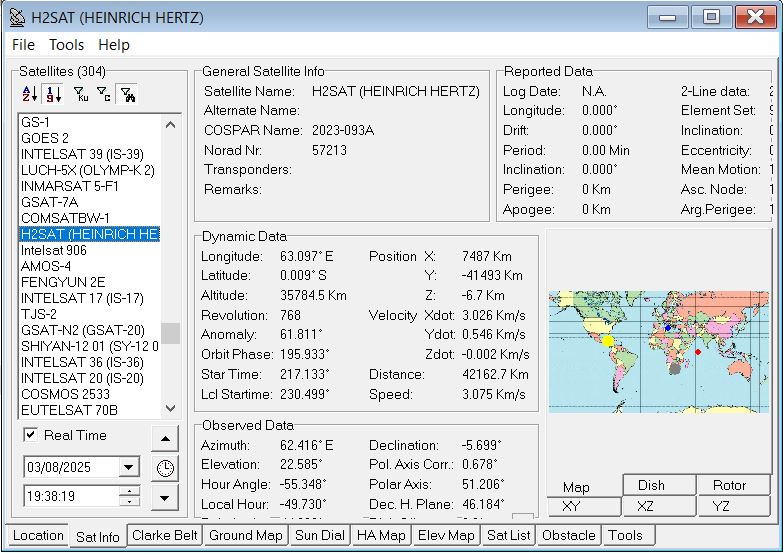Sort satellites numerically 1-9
The height and width of the screenshot is (553, 783).
53,94
